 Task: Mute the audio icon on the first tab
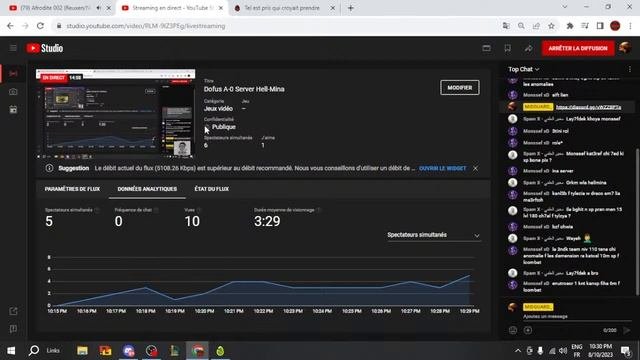coord(99,8)
